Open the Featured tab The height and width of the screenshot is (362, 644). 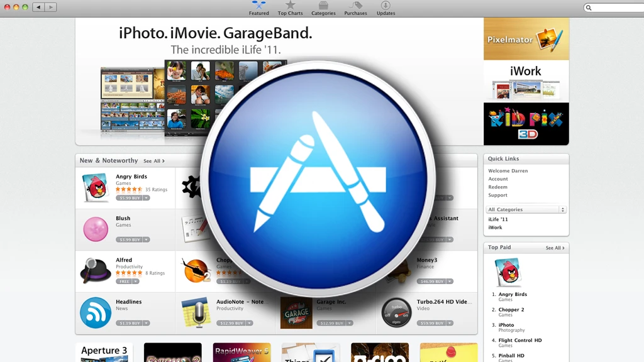pyautogui.click(x=258, y=8)
